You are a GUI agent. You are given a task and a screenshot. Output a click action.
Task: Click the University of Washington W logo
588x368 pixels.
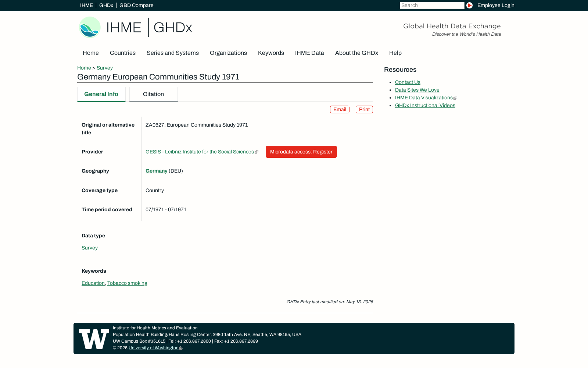pos(94,339)
